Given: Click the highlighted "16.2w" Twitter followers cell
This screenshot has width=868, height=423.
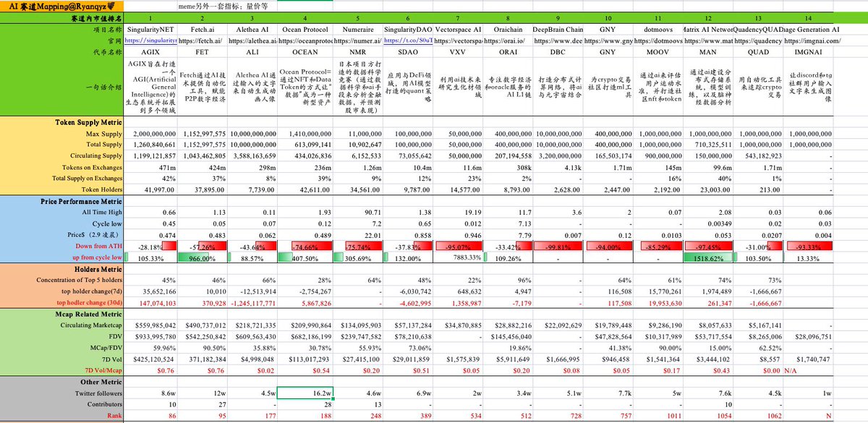Looking at the screenshot, I should point(305,393).
